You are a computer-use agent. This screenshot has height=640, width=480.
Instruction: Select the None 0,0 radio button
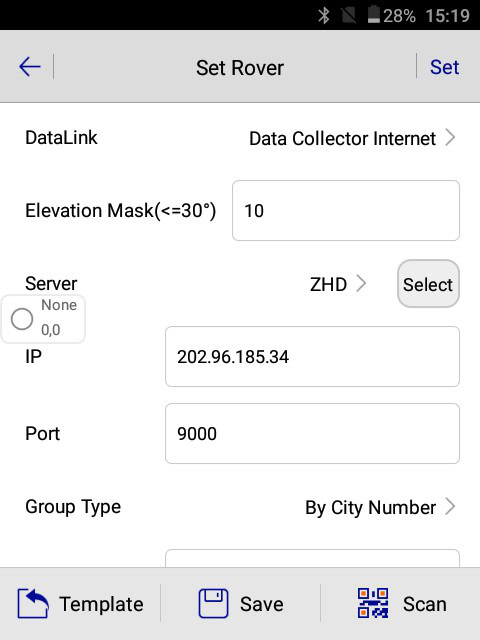click(x=22, y=319)
